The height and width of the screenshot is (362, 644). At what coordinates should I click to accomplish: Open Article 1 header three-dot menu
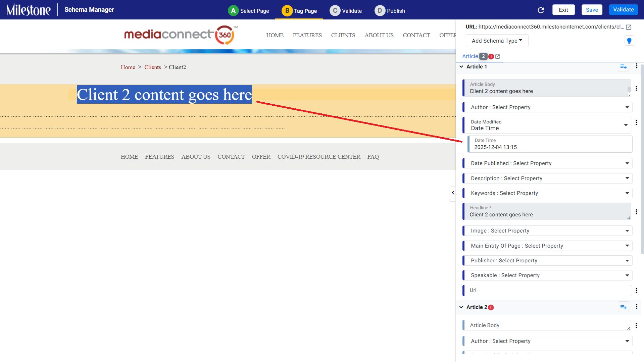pos(636,66)
